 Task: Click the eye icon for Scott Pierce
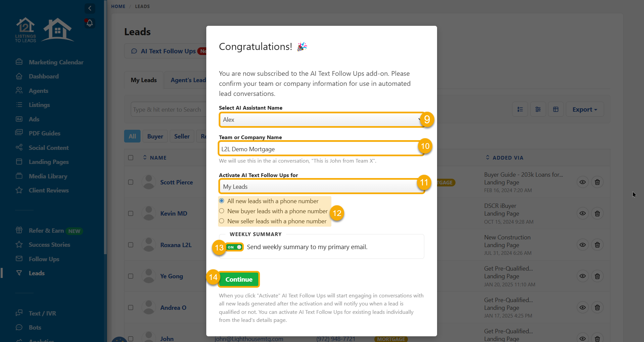(583, 182)
